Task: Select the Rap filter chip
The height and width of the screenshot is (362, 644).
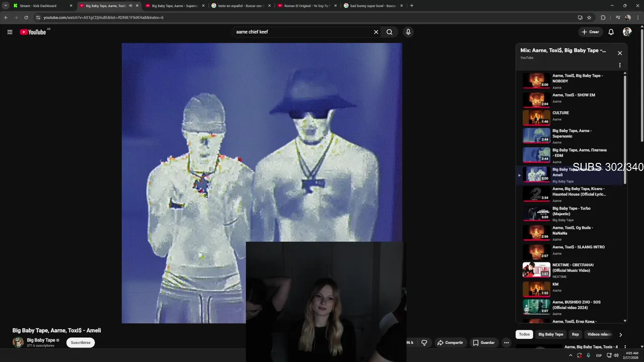Action: tap(575, 334)
